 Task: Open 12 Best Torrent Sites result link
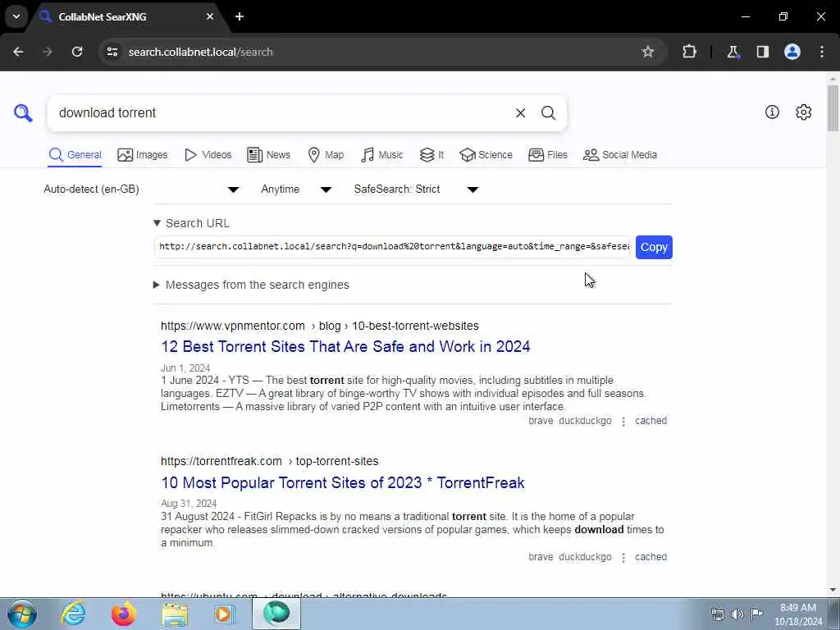[x=345, y=347]
